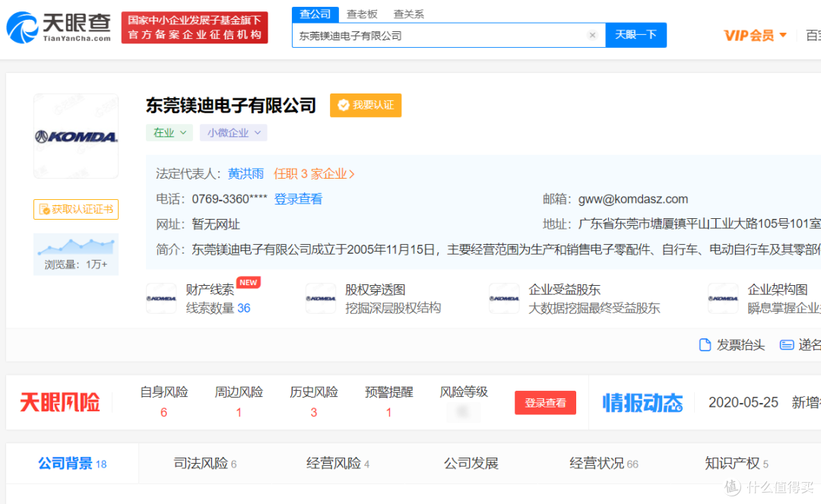The image size is (821, 504).
Task: Open 企业架构图 link
Action: 778,290
